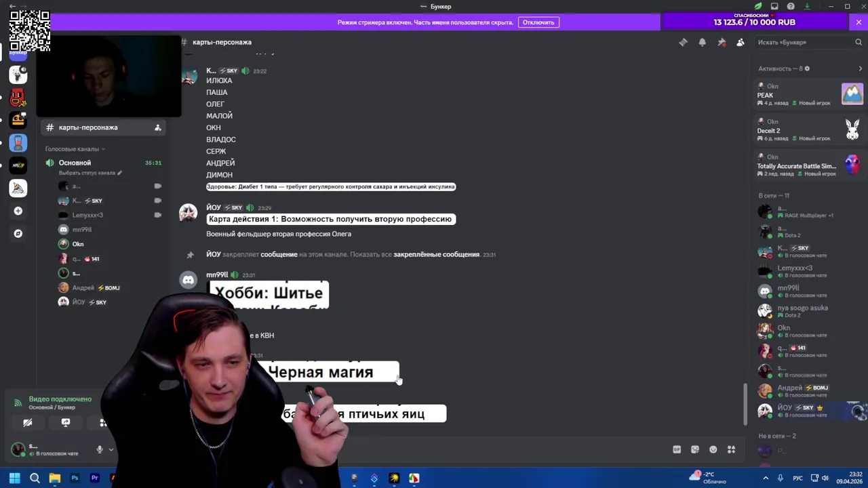This screenshot has height=488, width=868.
Task: Open File Explorer from taskbar
Action: [x=55, y=478]
